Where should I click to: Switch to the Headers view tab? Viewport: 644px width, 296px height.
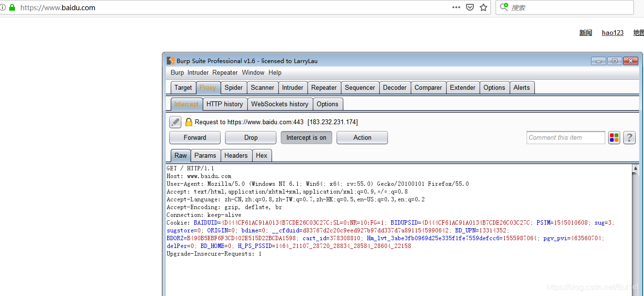click(x=236, y=156)
